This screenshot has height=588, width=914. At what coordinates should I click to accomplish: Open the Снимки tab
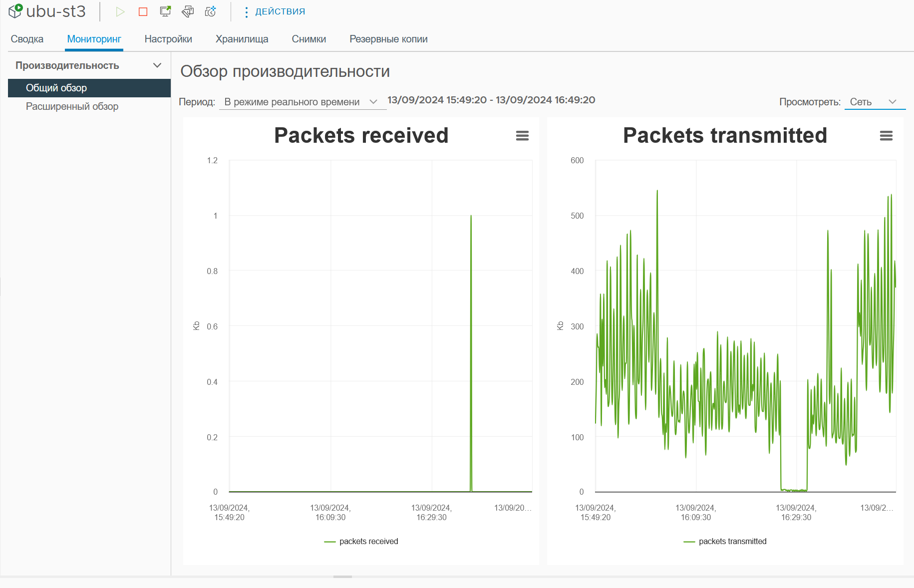309,39
